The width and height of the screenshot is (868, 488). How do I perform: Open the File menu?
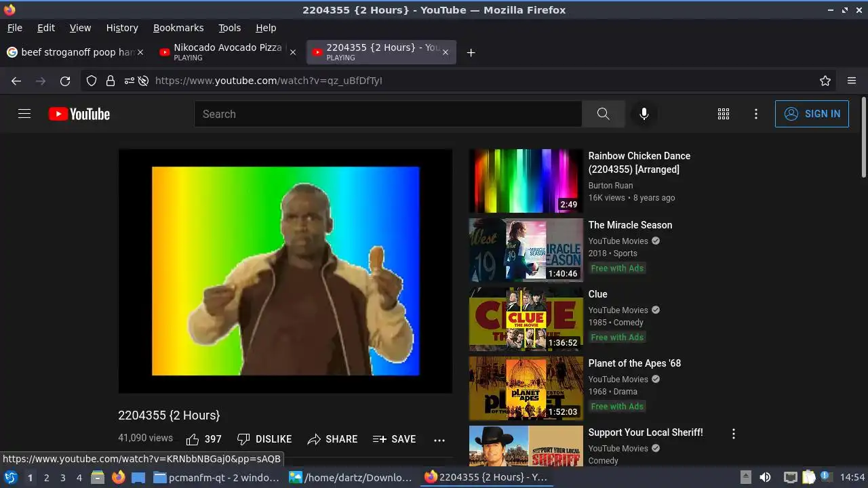click(x=14, y=28)
